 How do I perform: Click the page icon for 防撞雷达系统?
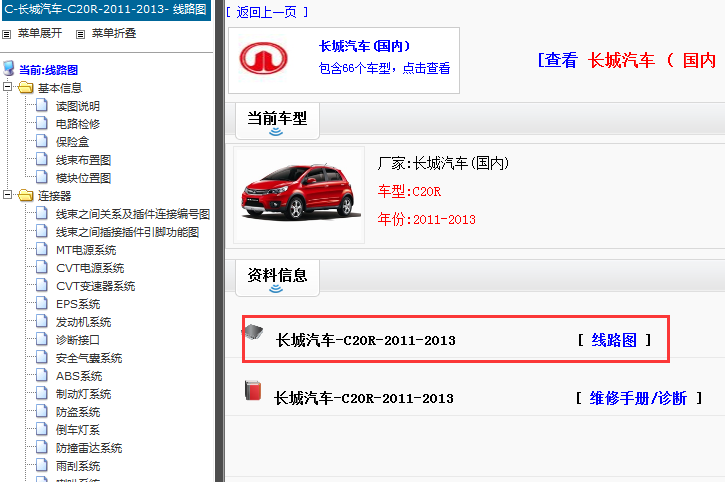[42, 448]
